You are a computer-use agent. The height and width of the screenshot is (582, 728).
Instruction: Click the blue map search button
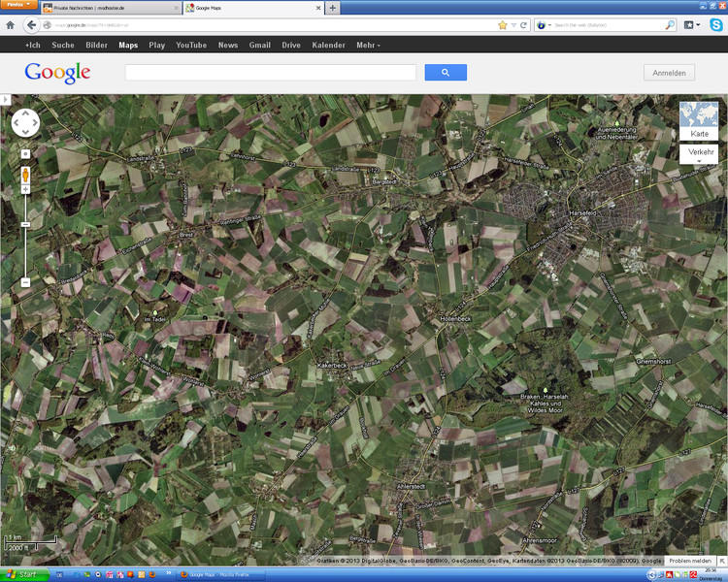[x=446, y=73]
